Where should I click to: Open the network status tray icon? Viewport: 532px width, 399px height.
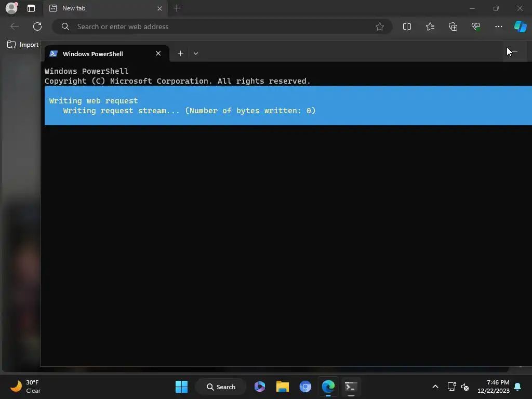click(x=451, y=387)
